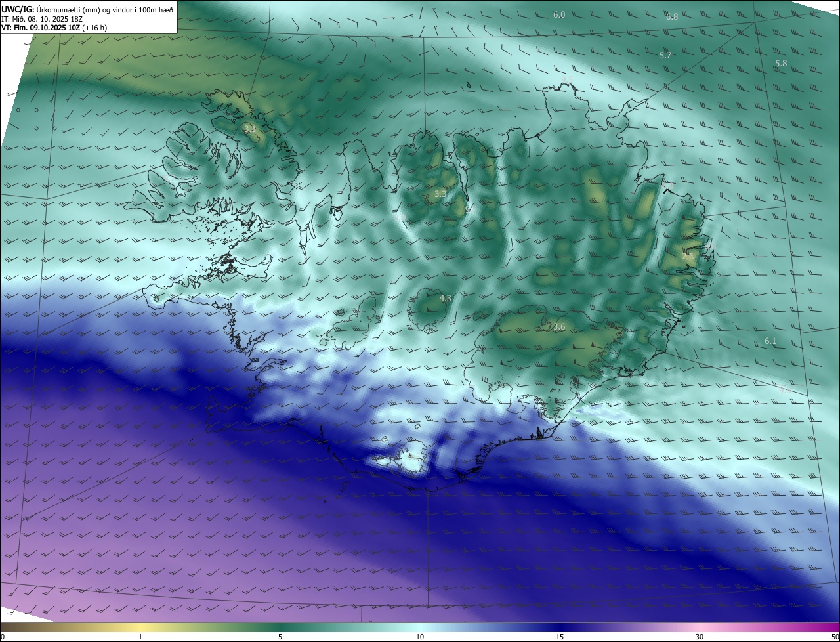Click the 5 tick on the colorbar
Image resolution: width=840 pixels, height=642 pixels.
tap(280, 637)
